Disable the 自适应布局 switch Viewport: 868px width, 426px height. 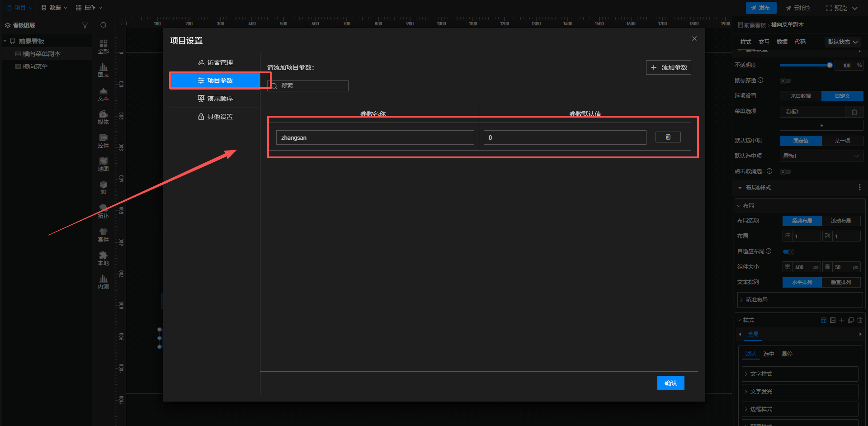[788, 251]
